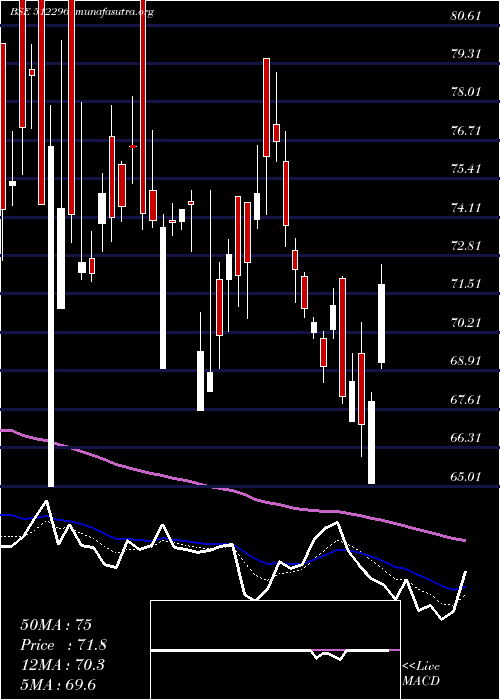Click the 70.21 price axis label
Screen dimensions: 500x700
tap(466, 322)
